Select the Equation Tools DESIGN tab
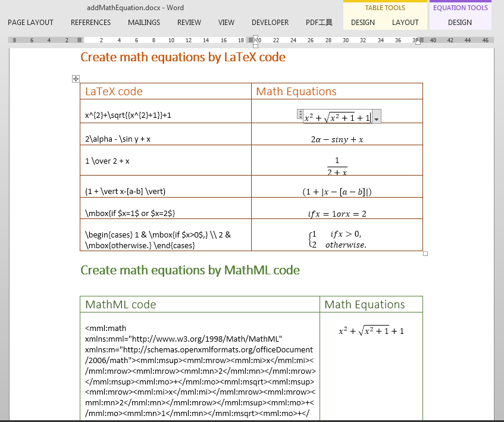This screenshot has height=422, width=504. click(x=460, y=22)
